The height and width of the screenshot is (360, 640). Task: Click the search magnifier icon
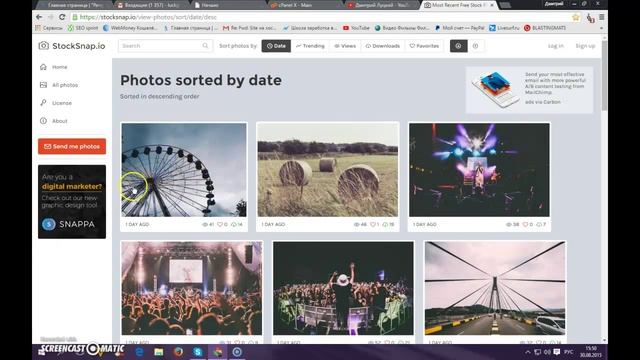tap(205, 46)
